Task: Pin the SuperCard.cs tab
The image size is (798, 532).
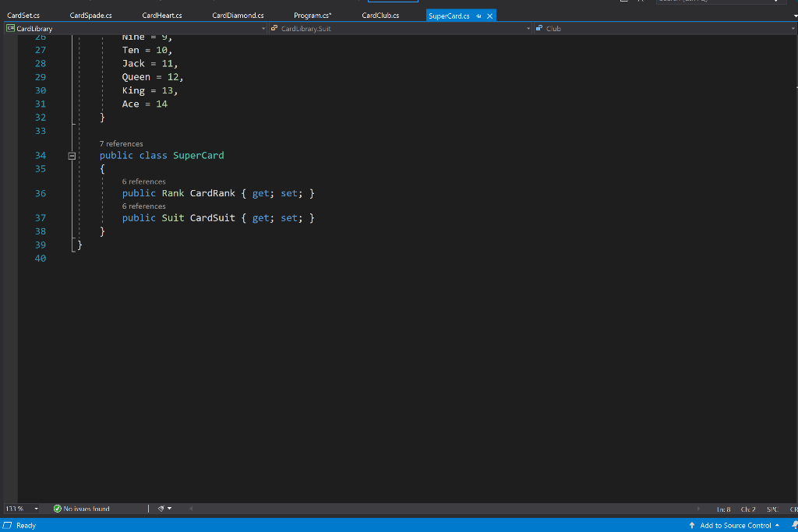Action: coord(478,16)
